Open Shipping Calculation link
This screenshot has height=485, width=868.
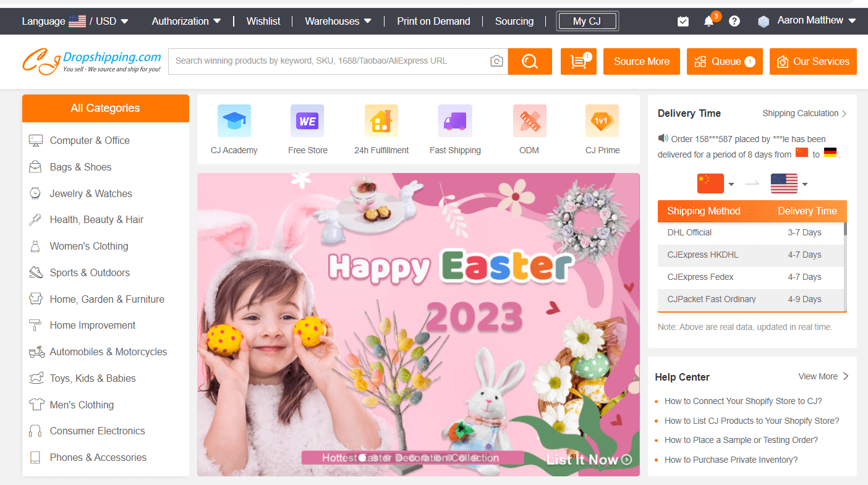tap(804, 113)
